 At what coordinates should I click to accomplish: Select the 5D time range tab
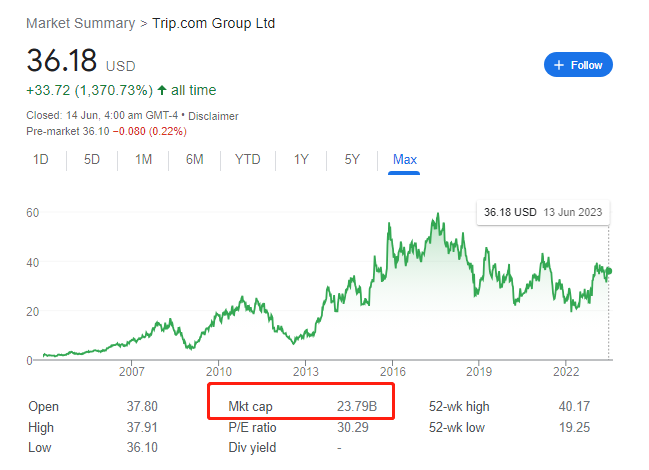92,159
